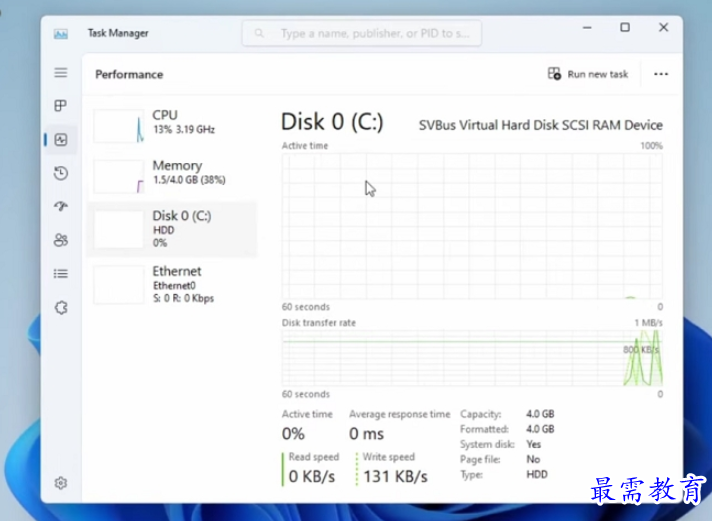Maximize the Task Manager window
The image size is (712, 521).
(x=625, y=28)
